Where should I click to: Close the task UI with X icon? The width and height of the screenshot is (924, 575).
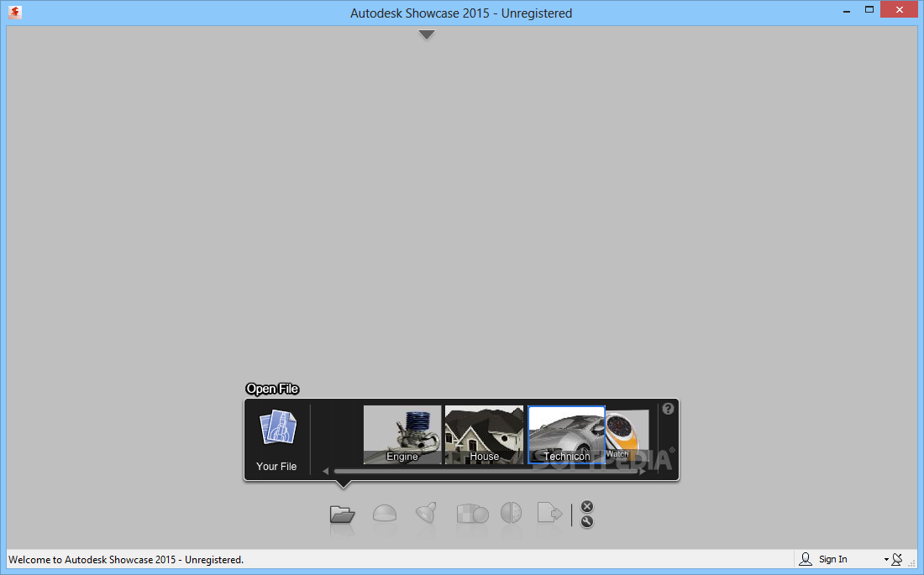click(x=587, y=507)
